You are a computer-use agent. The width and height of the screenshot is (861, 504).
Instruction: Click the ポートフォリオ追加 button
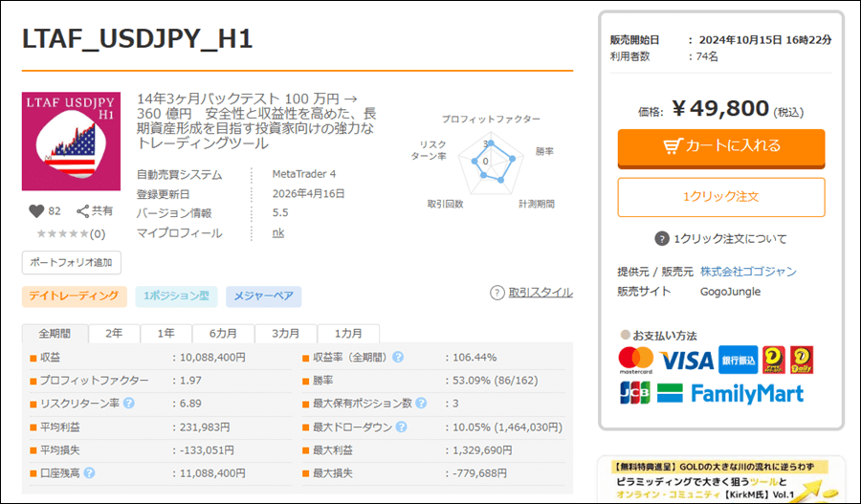[71, 262]
